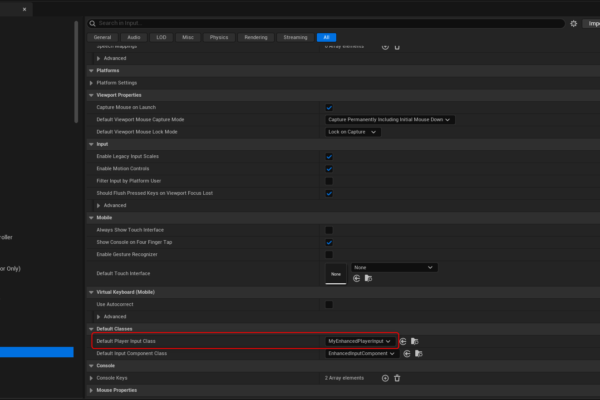Image resolution: width=600 pixels, height=400 pixels.
Task: Expand Platform Settings row
Action: 91,83
